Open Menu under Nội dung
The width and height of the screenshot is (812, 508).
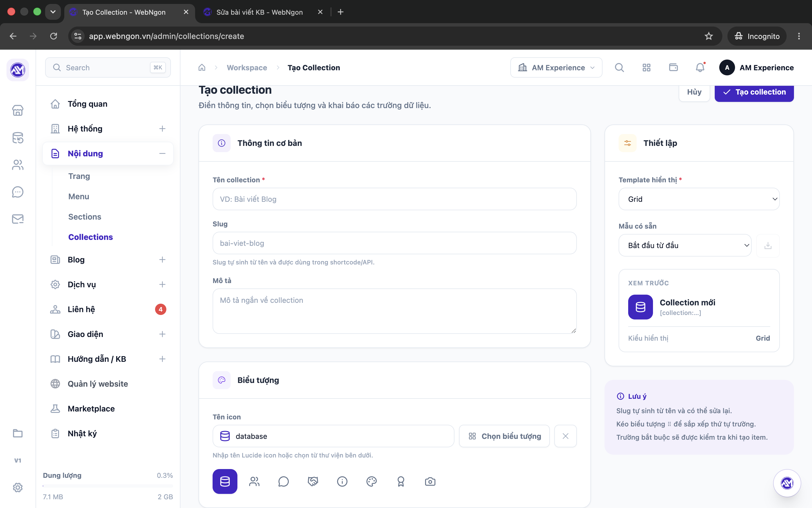click(x=79, y=196)
